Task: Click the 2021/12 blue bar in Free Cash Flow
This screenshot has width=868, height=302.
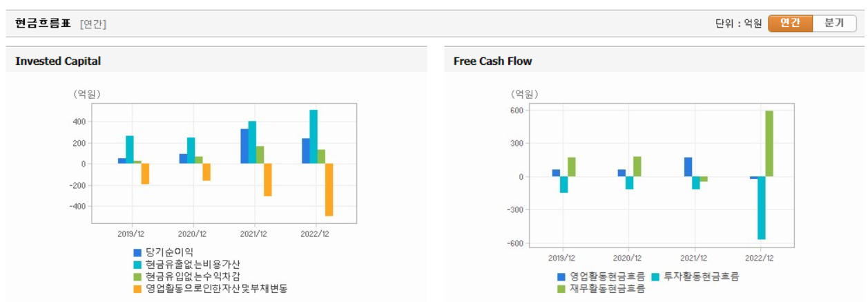Action: (x=688, y=167)
